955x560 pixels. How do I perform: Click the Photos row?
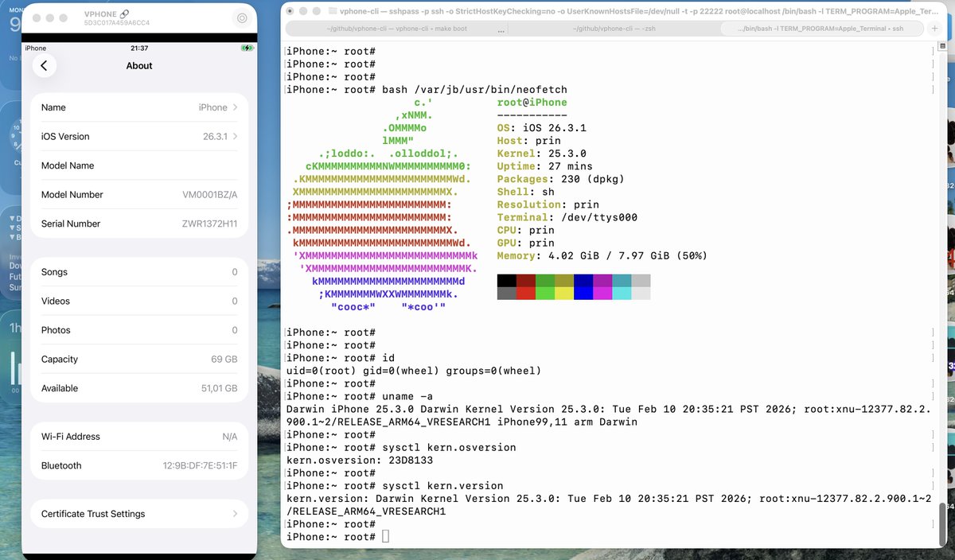pos(139,330)
